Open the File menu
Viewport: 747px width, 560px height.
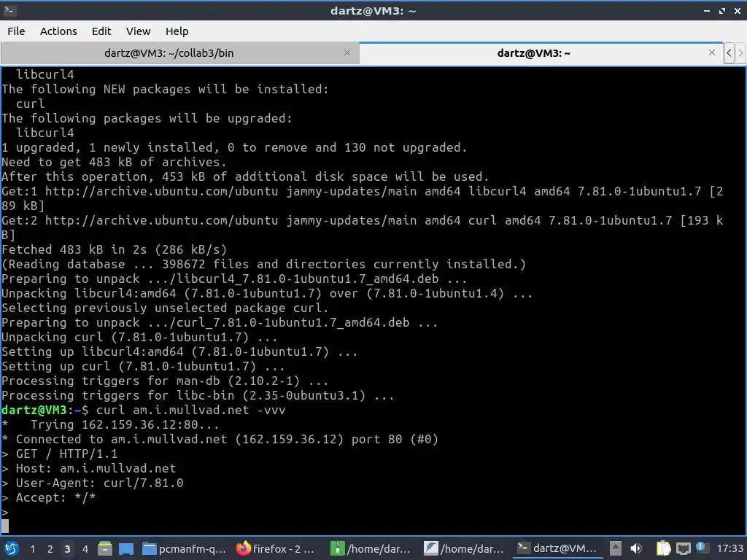click(16, 31)
